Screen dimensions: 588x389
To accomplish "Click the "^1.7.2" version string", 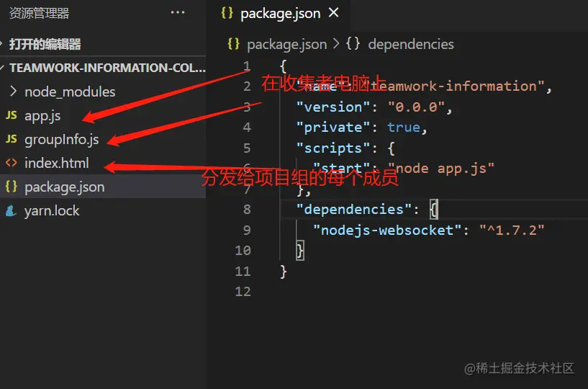I will [512, 230].
